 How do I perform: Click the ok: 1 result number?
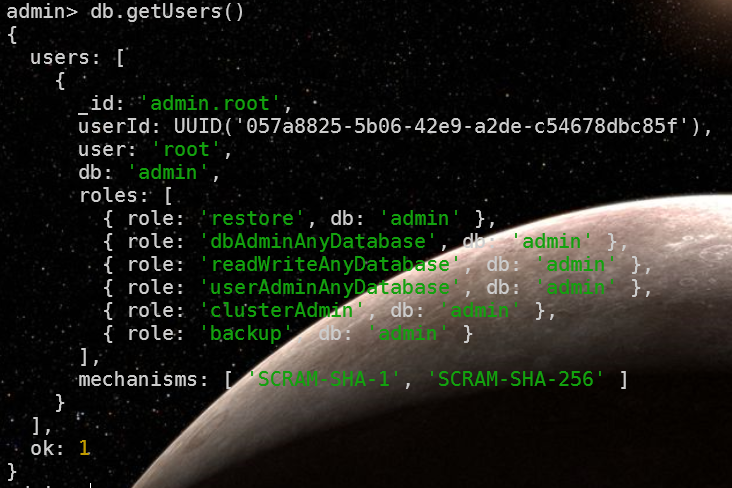(x=84, y=448)
